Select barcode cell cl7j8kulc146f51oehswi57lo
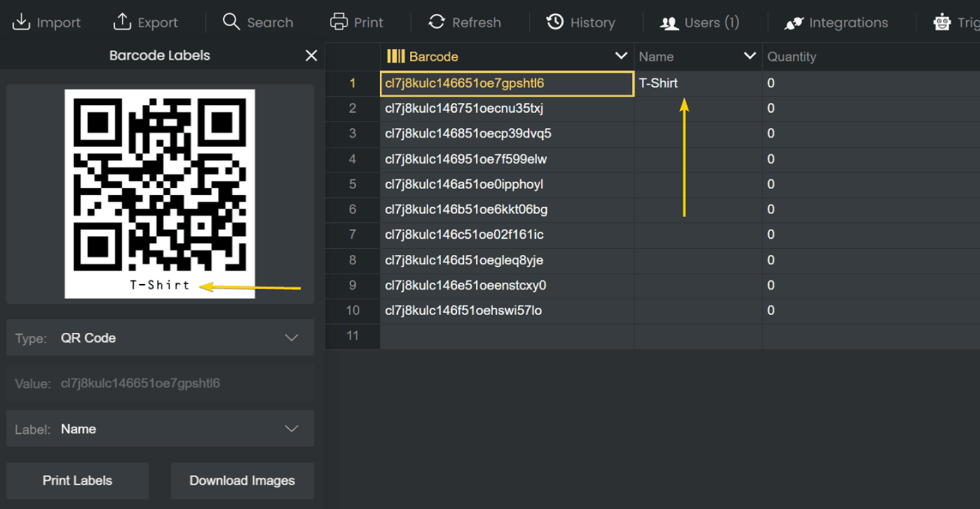 point(508,311)
